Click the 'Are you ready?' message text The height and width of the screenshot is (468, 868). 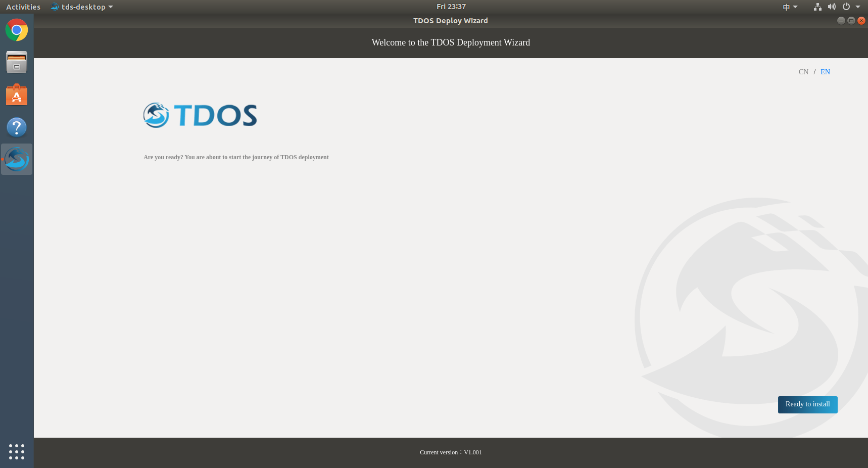tap(236, 157)
